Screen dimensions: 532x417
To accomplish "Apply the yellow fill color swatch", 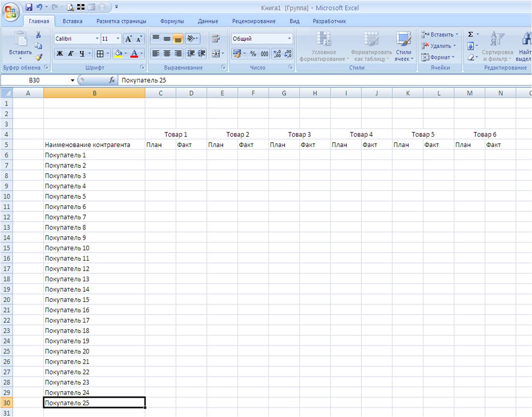I will [x=119, y=54].
